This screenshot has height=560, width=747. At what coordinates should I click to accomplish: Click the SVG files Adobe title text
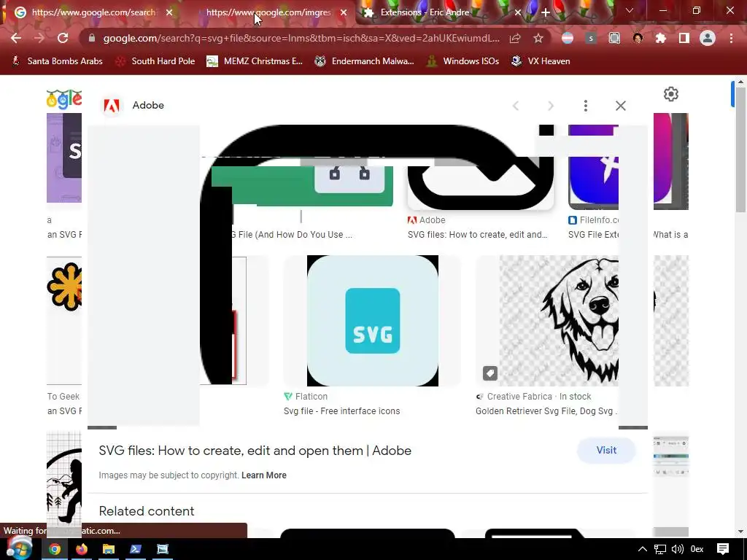(255, 451)
